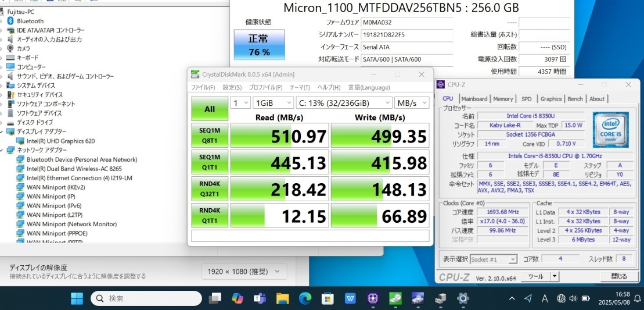Click the 66.89 write result value

tap(380, 215)
